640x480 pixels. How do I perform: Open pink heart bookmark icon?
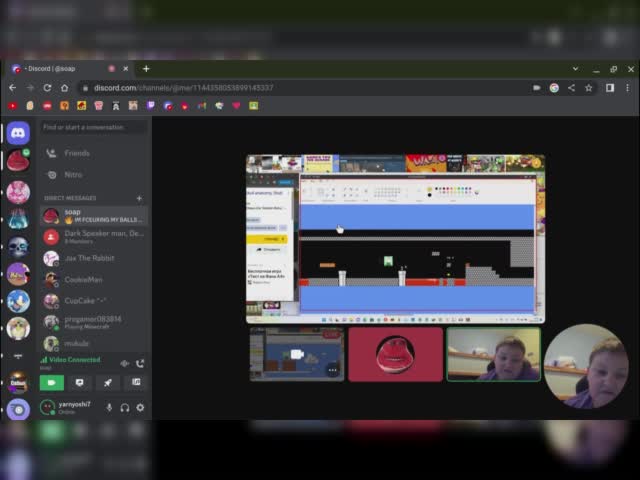[x=236, y=106]
